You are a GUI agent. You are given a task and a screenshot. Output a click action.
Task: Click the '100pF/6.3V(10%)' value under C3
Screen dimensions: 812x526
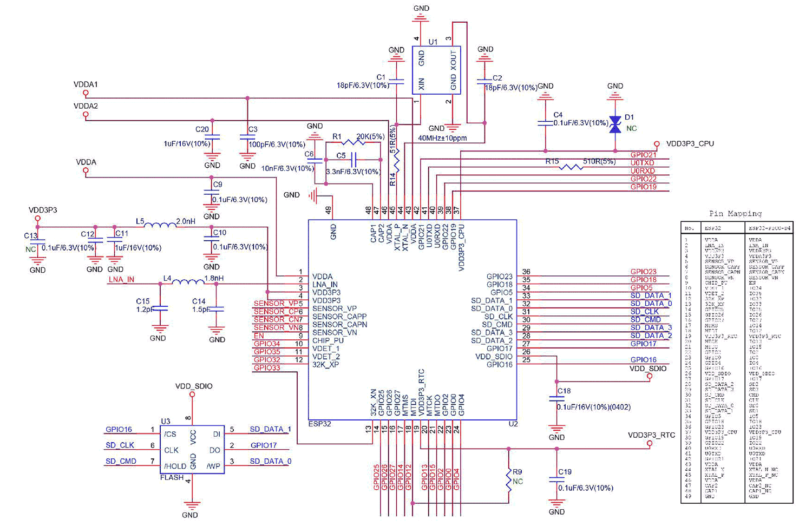tap(277, 144)
